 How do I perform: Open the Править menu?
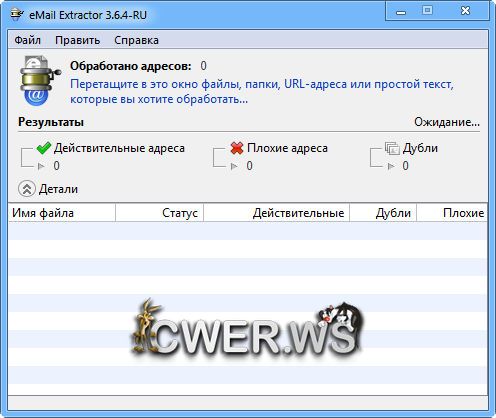click(77, 40)
